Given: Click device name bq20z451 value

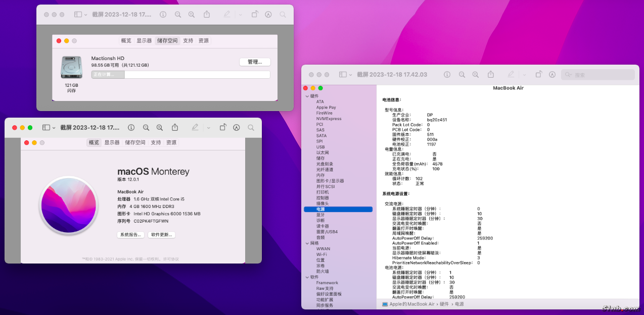Looking at the screenshot, I should tap(437, 120).
